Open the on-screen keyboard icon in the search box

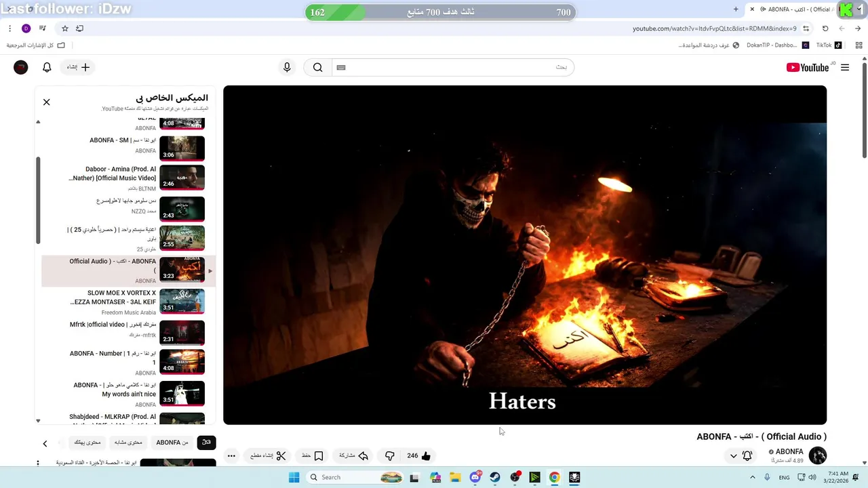341,67
